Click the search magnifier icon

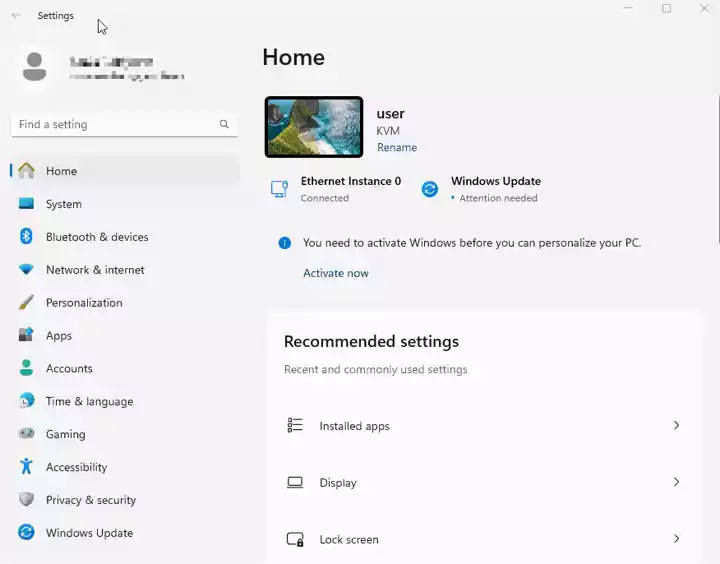(224, 124)
